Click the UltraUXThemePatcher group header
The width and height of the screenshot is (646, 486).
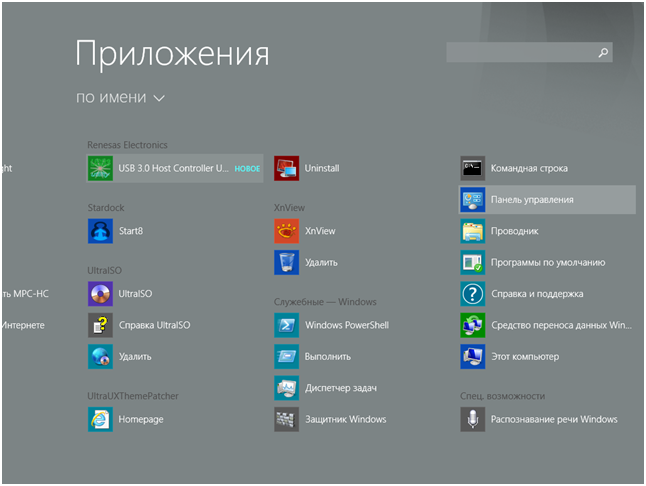[133, 396]
